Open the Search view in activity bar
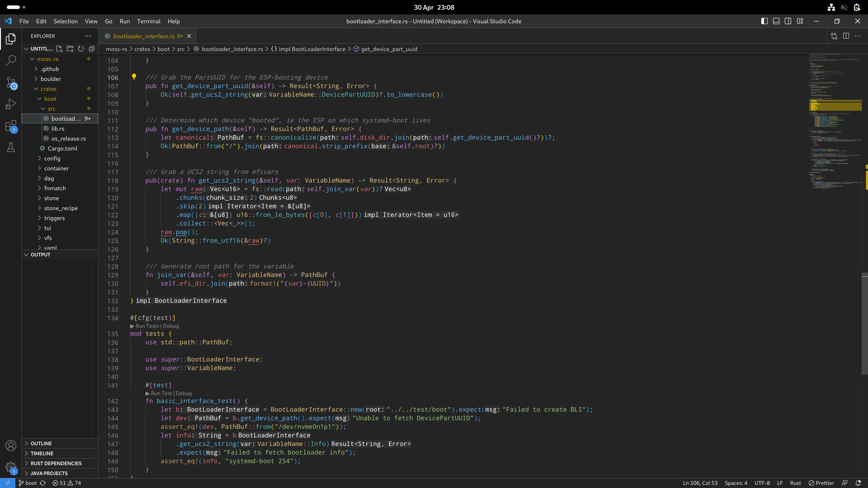The image size is (868, 488). [11, 61]
